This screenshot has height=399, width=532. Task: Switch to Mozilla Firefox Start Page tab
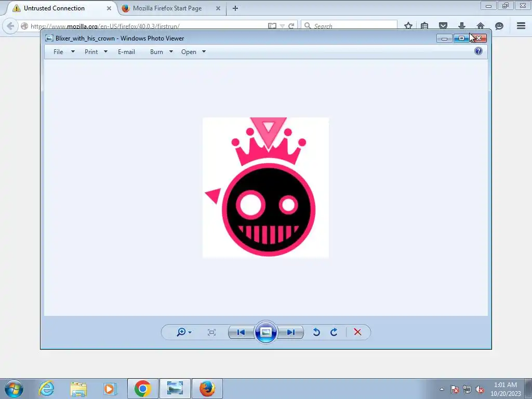pos(167,8)
